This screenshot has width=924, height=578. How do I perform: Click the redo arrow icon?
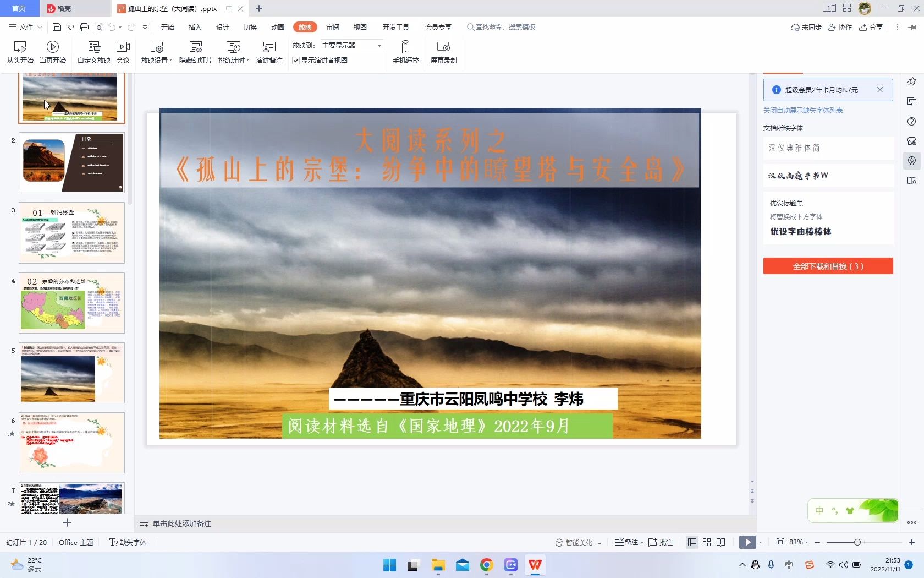click(131, 27)
